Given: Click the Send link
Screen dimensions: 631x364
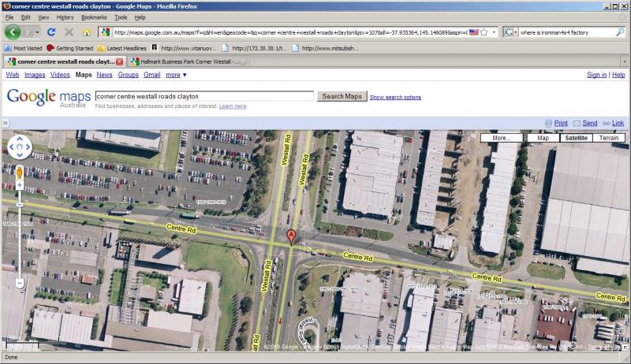Looking at the screenshot, I should [589, 123].
